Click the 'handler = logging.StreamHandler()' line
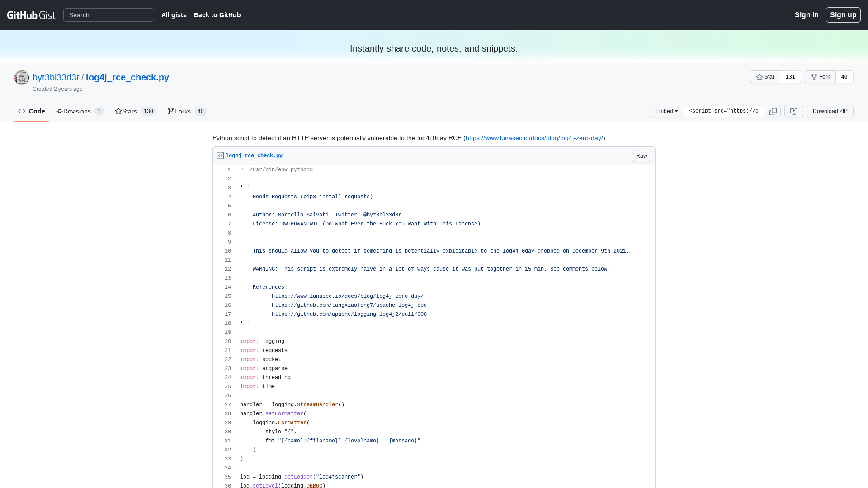 [x=292, y=405]
